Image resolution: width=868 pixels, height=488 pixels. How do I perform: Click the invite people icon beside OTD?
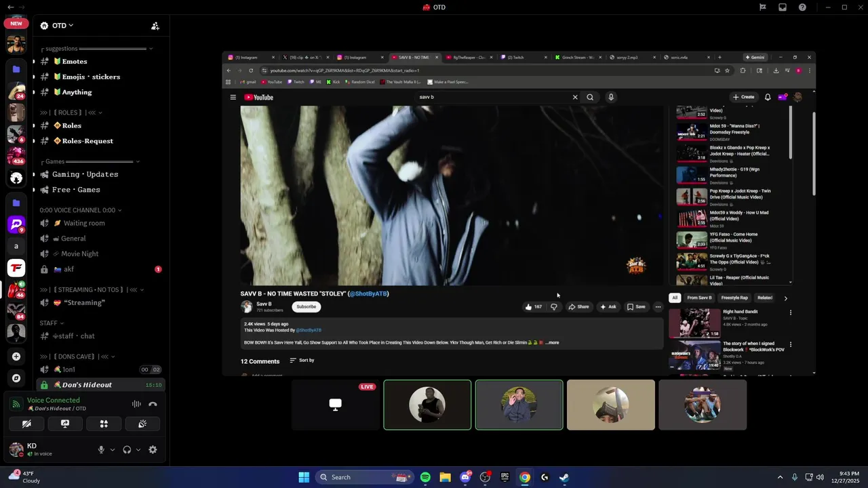[x=155, y=26]
